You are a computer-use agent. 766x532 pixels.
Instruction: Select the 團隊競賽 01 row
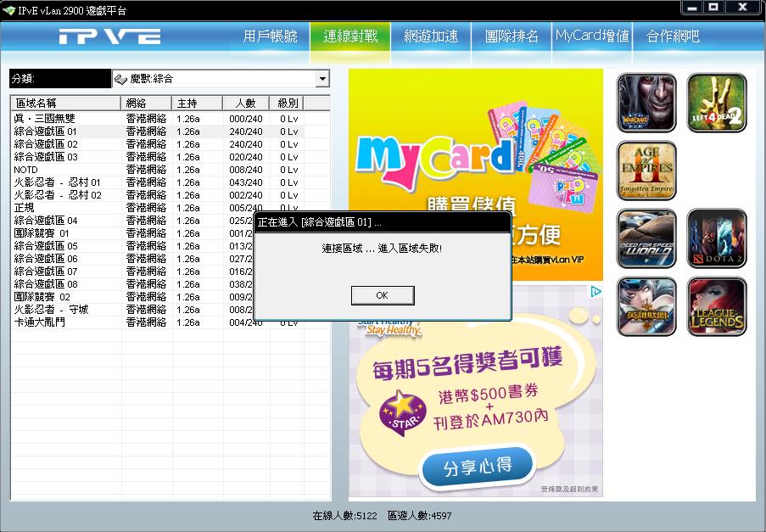point(133,233)
